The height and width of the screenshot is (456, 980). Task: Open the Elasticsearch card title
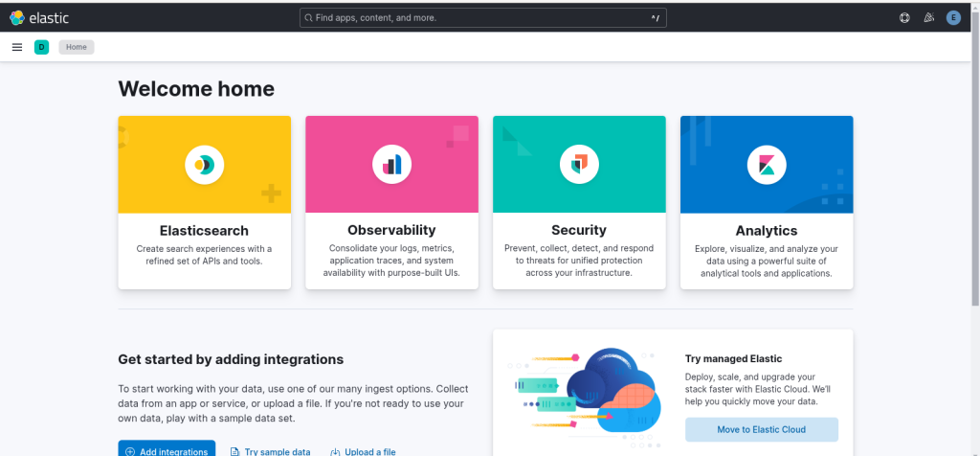point(205,230)
